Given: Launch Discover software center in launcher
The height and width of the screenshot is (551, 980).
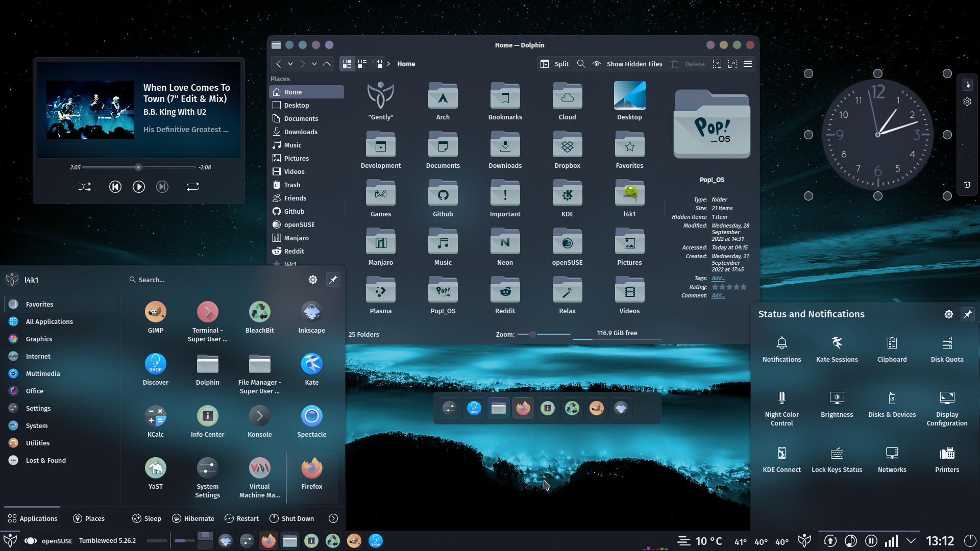Looking at the screenshot, I should point(156,369).
